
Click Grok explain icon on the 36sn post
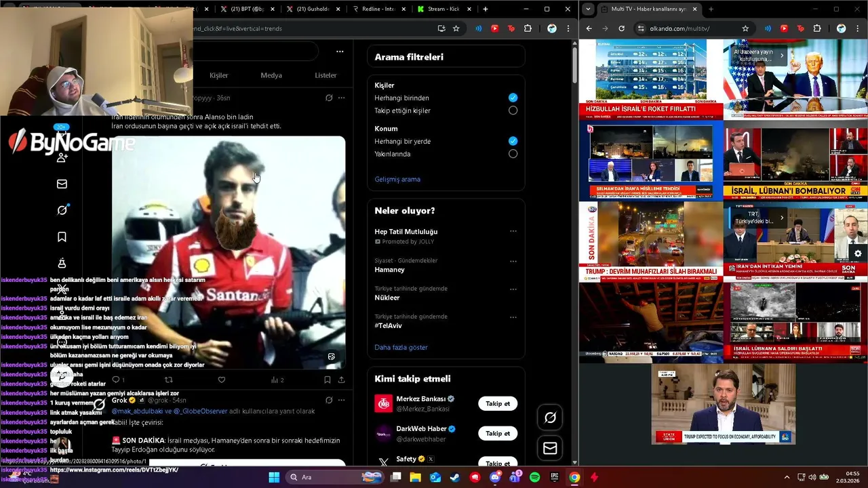tap(329, 98)
